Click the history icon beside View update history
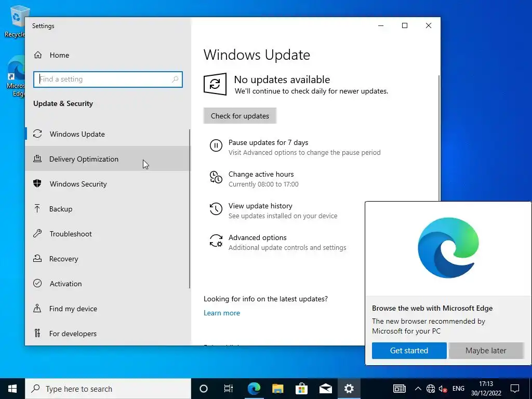 216,209
